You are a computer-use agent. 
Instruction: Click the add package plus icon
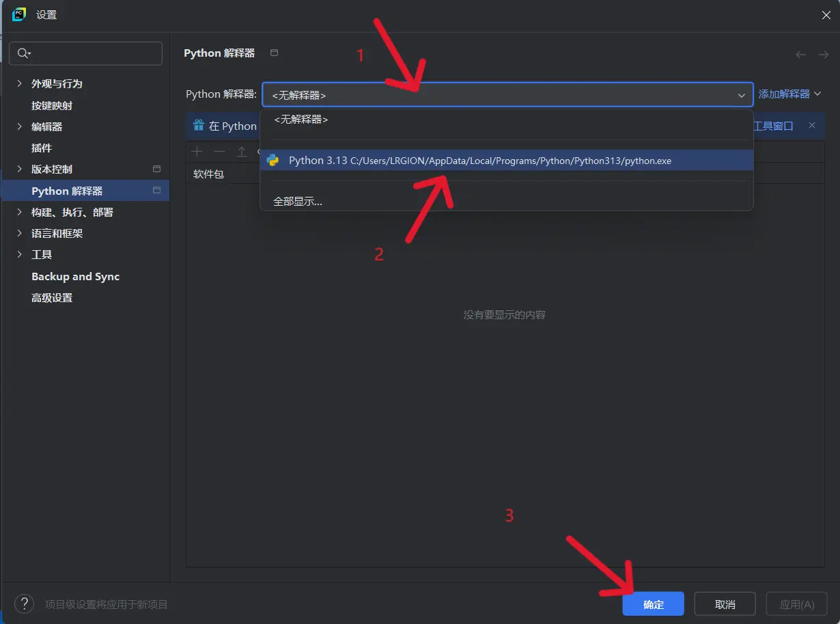point(197,151)
